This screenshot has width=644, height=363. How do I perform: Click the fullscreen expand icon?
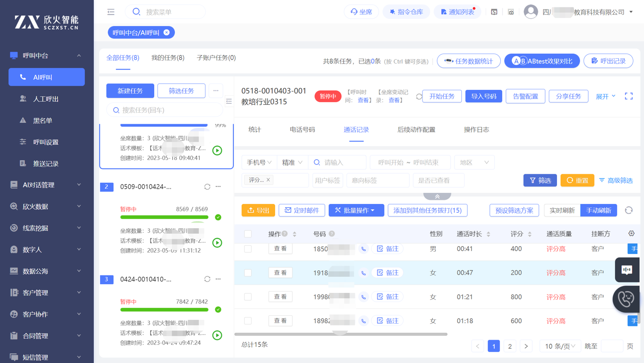(x=629, y=96)
